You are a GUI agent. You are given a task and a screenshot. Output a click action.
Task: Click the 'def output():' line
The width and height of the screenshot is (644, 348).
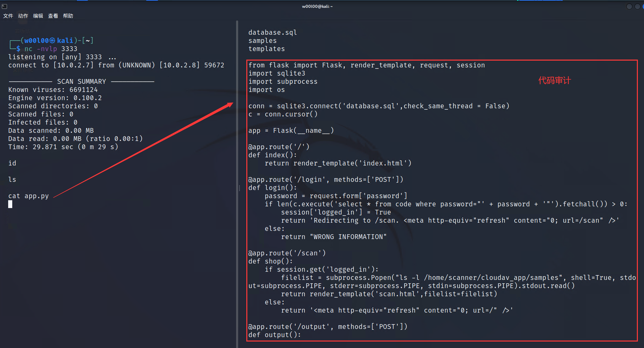(275, 335)
